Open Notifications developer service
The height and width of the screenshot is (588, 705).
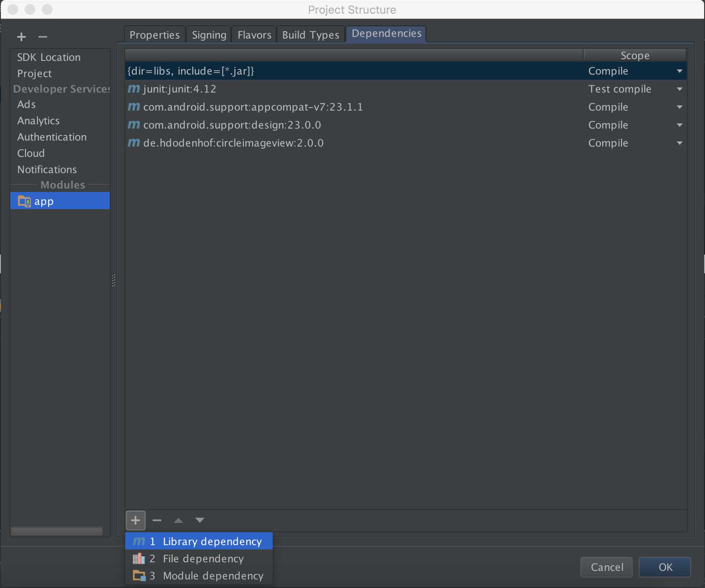(x=47, y=169)
